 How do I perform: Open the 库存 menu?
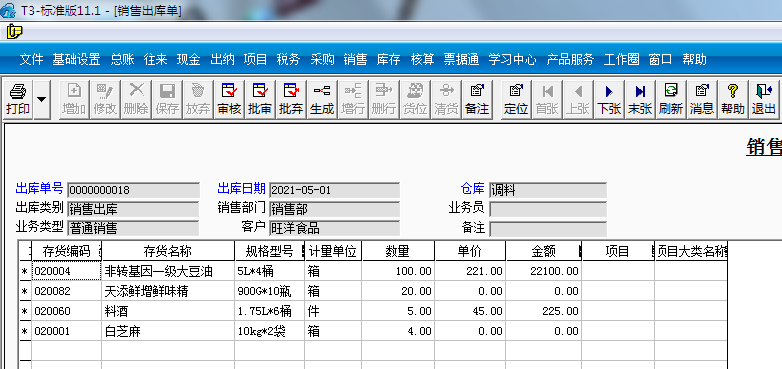[x=389, y=60]
